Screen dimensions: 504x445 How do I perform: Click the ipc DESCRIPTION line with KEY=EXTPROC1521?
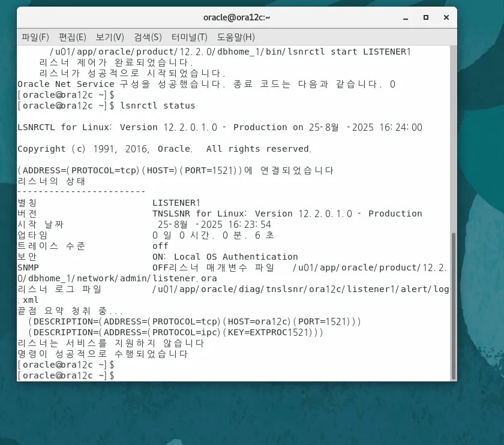click(x=175, y=332)
